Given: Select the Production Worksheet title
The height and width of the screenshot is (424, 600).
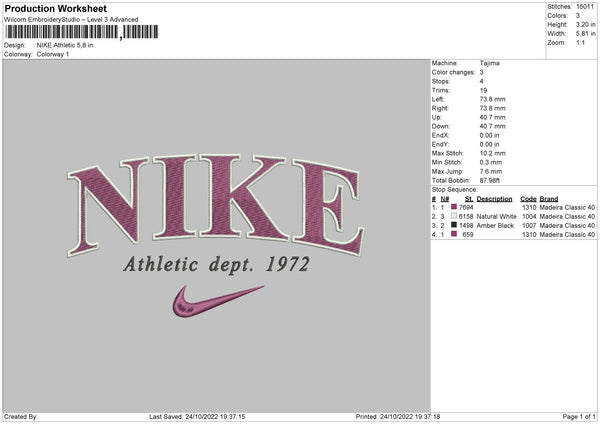Looking at the screenshot, I should tap(55, 8).
